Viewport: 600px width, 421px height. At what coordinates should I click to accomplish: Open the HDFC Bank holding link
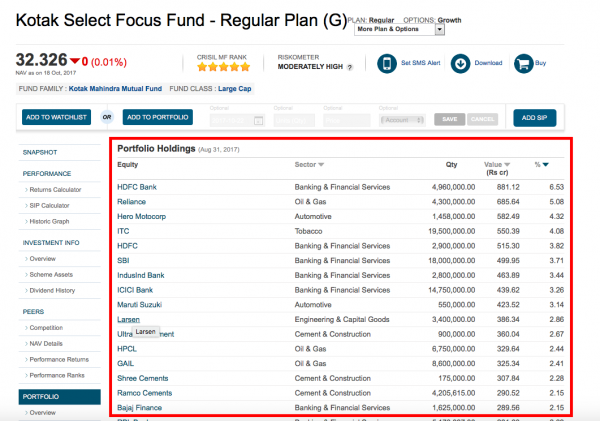point(137,187)
